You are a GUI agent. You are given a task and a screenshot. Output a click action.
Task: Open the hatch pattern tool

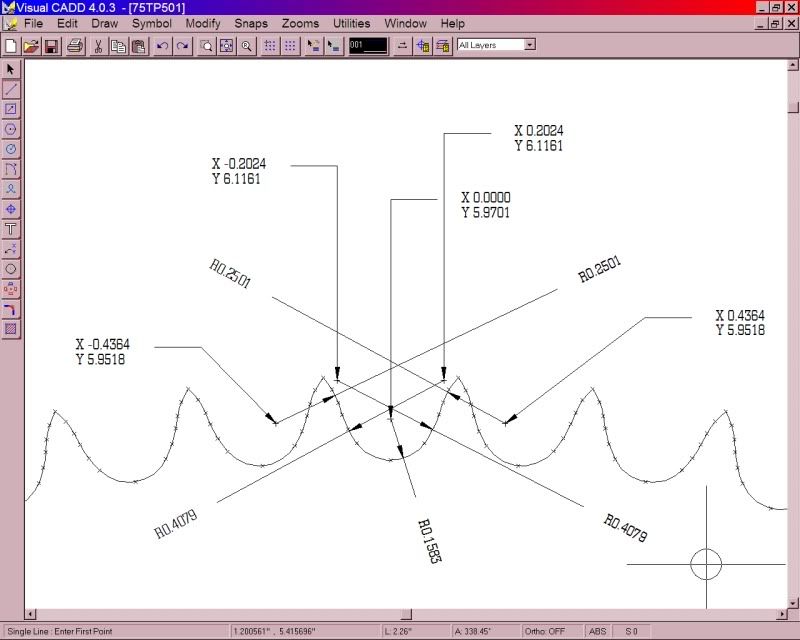click(12, 327)
